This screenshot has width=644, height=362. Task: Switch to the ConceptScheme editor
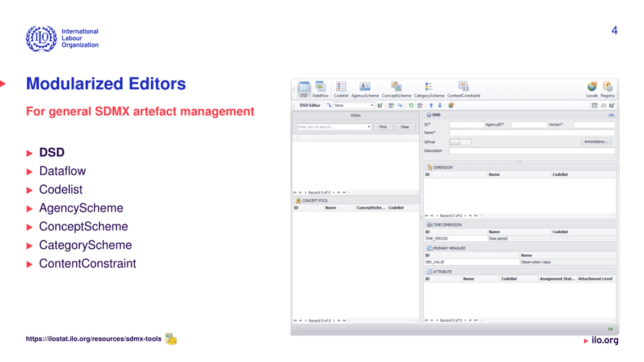tap(396, 89)
